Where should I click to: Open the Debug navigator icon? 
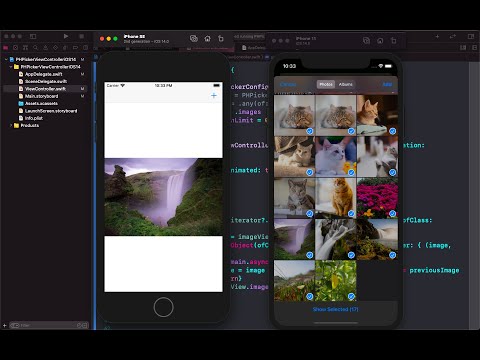coord(65,48)
